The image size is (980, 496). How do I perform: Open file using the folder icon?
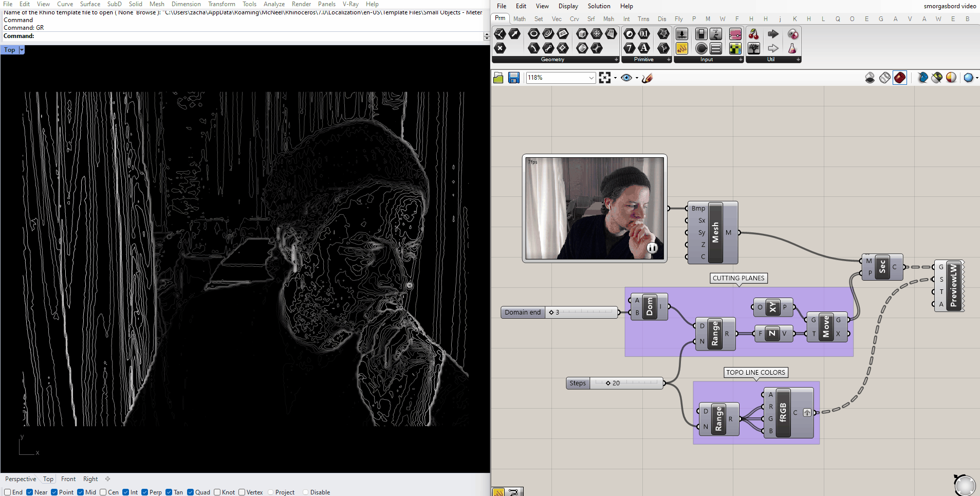coord(498,78)
